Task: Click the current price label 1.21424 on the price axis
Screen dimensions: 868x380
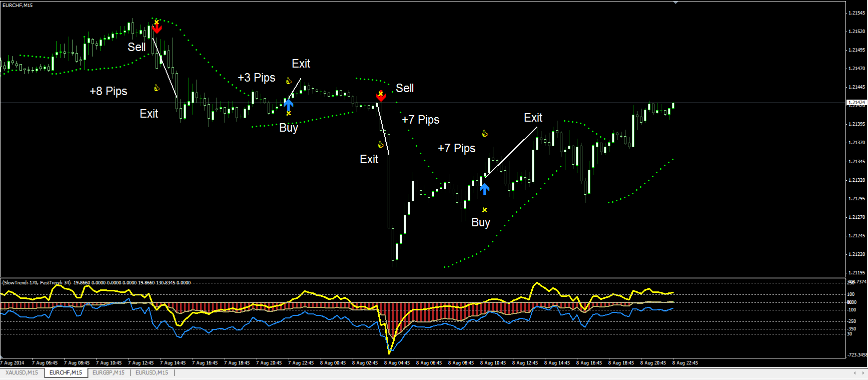Action: click(856, 102)
